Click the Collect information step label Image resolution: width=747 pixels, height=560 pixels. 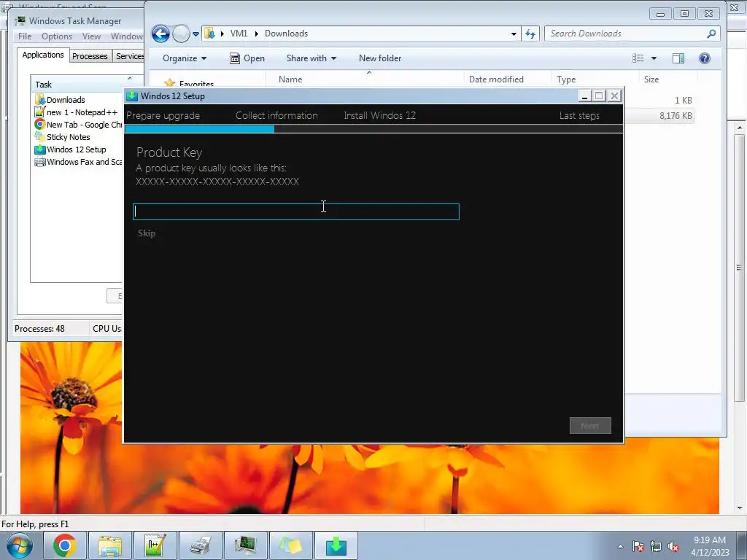[276, 115]
